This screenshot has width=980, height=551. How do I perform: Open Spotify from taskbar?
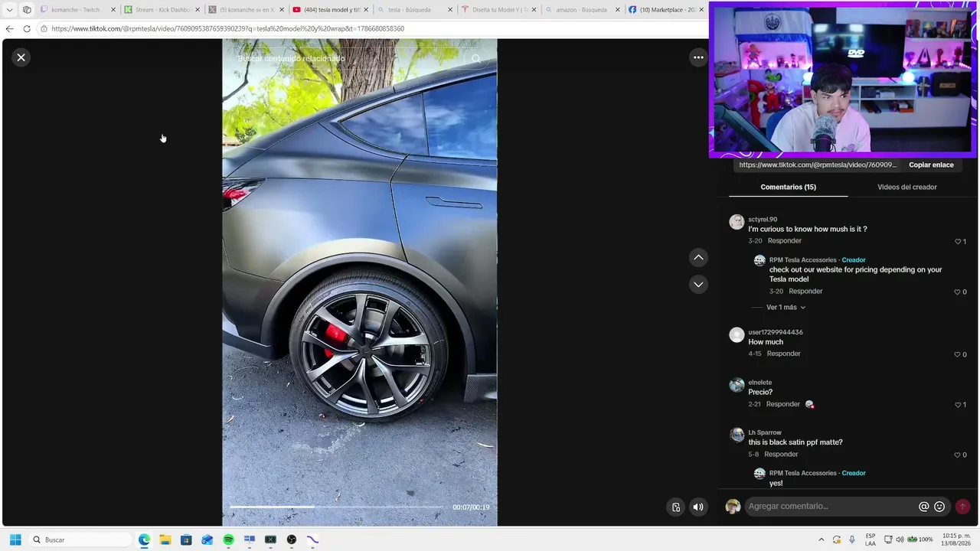point(228,540)
